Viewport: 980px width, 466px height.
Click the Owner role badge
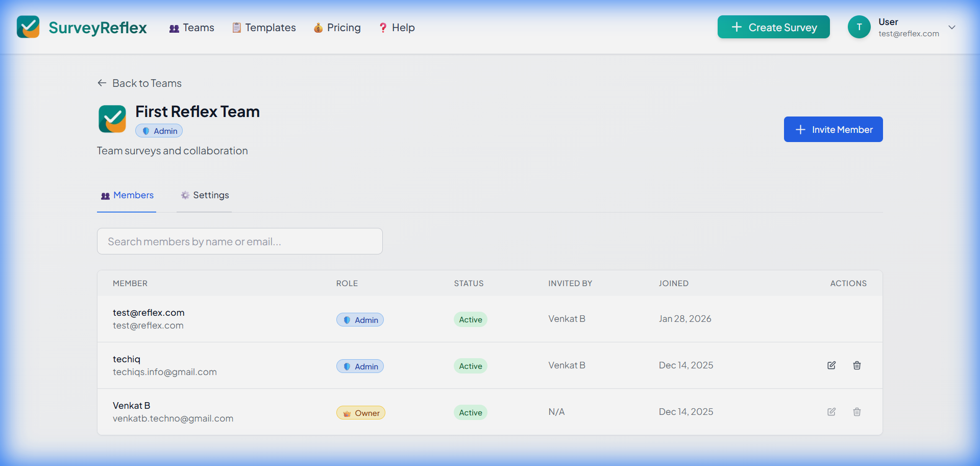click(x=361, y=413)
